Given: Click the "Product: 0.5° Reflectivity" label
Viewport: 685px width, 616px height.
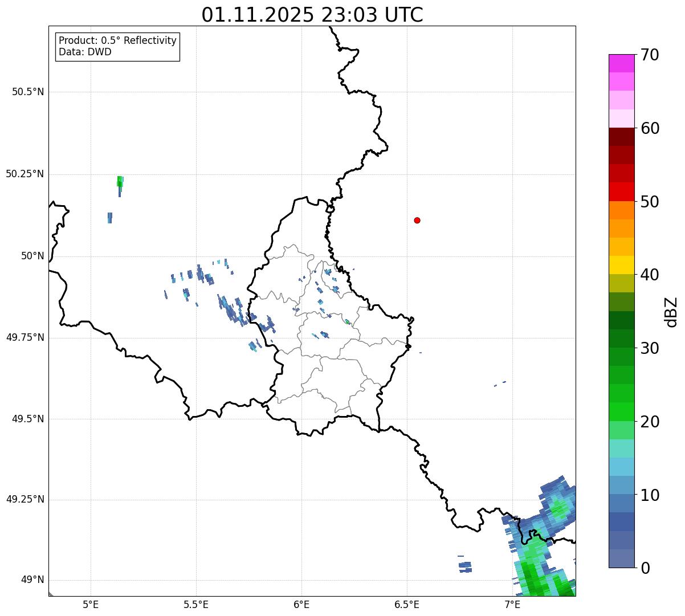Looking at the screenshot, I should [117, 41].
